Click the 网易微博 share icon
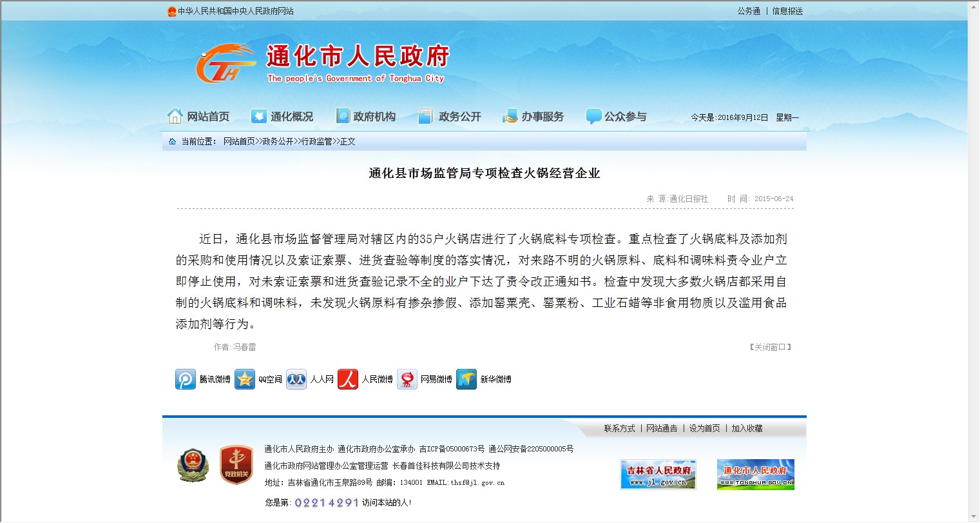 pos(407,379)
